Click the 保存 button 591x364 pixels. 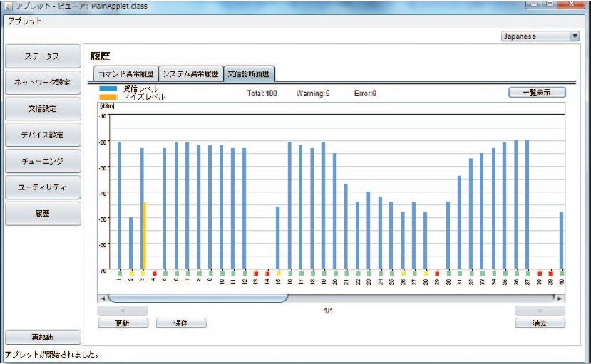coord(181,323)
